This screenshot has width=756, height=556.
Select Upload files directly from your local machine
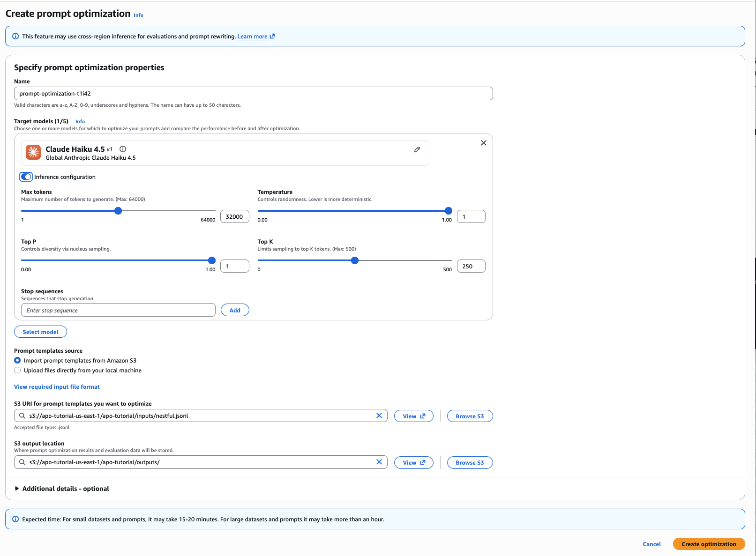[x=17, y=370]
